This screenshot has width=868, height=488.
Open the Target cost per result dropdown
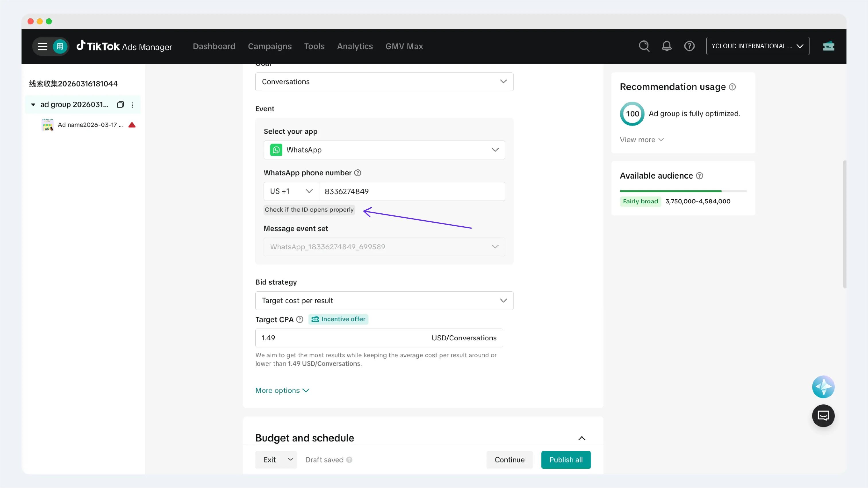(x=384, y=300)
